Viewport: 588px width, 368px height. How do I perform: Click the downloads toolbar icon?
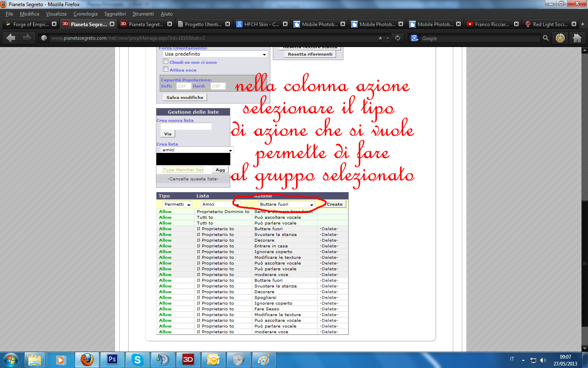(x=560, y=38)
